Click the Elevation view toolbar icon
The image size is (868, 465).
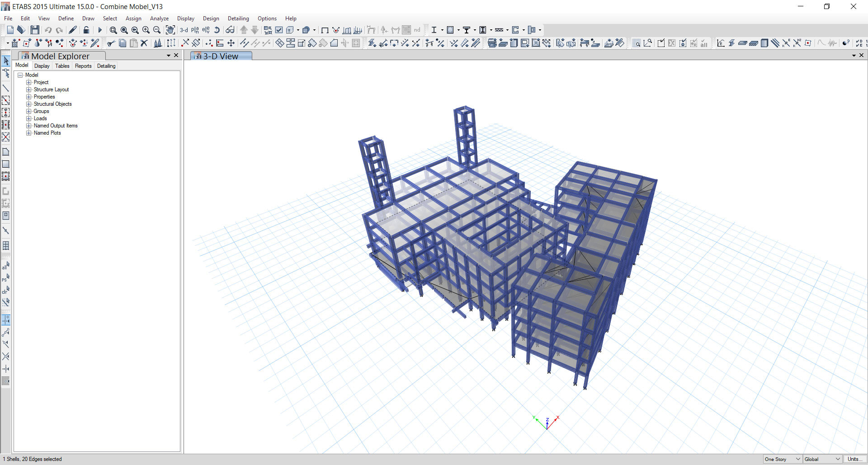click(x=206, y=30)
